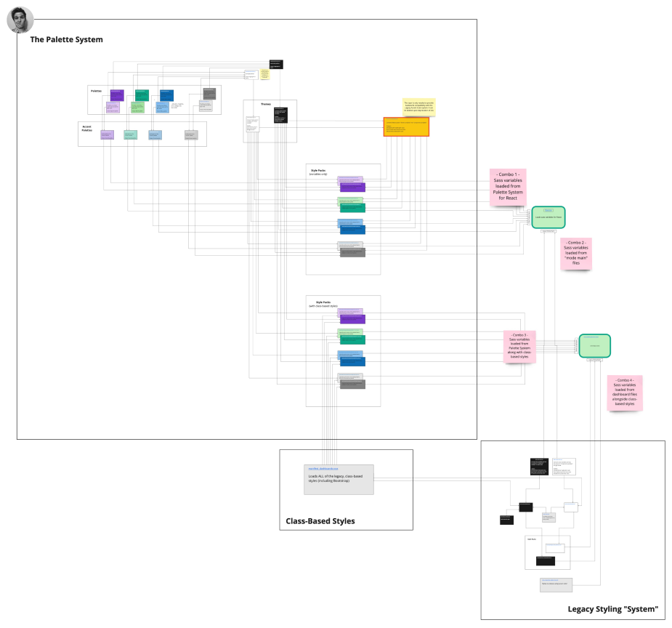Select green card in variables-only Style Packs

352,208
